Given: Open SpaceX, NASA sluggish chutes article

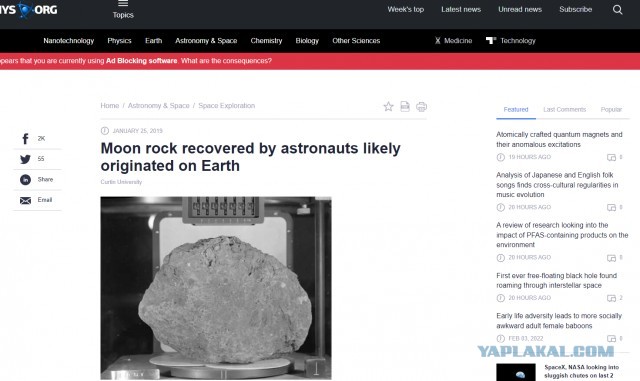Looking at the screenshot, I should coord(581,372).
